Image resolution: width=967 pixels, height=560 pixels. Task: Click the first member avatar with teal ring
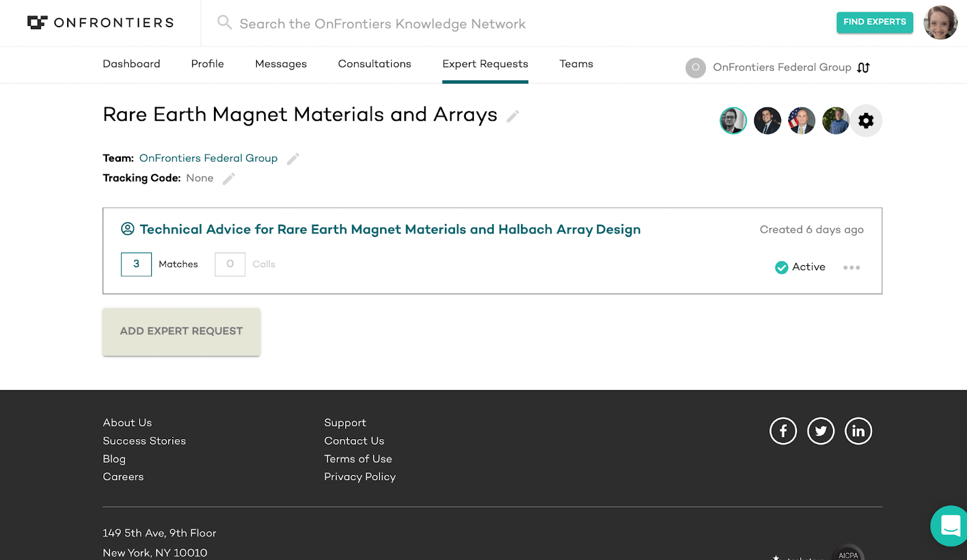(733, 121)
